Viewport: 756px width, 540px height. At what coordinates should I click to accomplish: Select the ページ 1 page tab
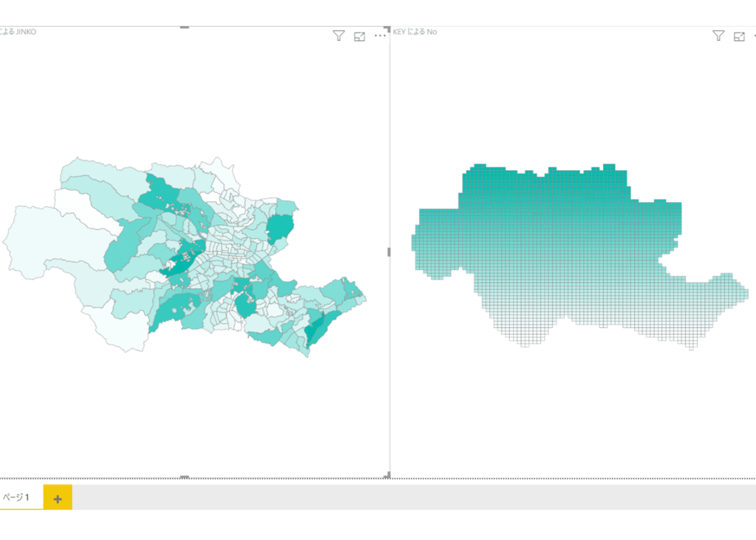(x=16, y=497)
